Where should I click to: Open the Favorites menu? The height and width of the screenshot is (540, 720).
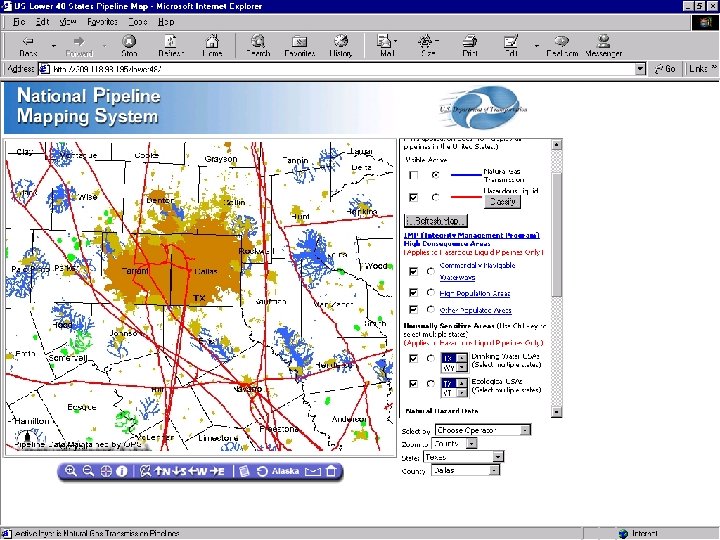[x=102, y=21]
